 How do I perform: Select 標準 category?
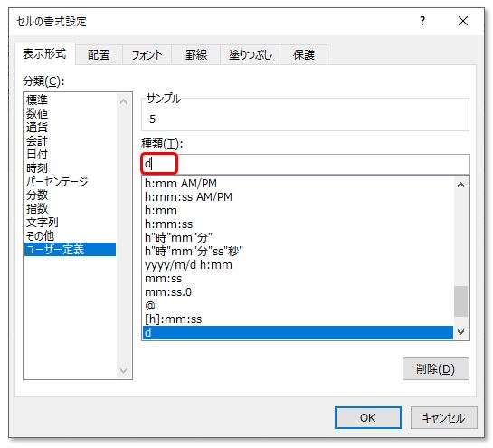pyautogui.click(x=37, y=100)
